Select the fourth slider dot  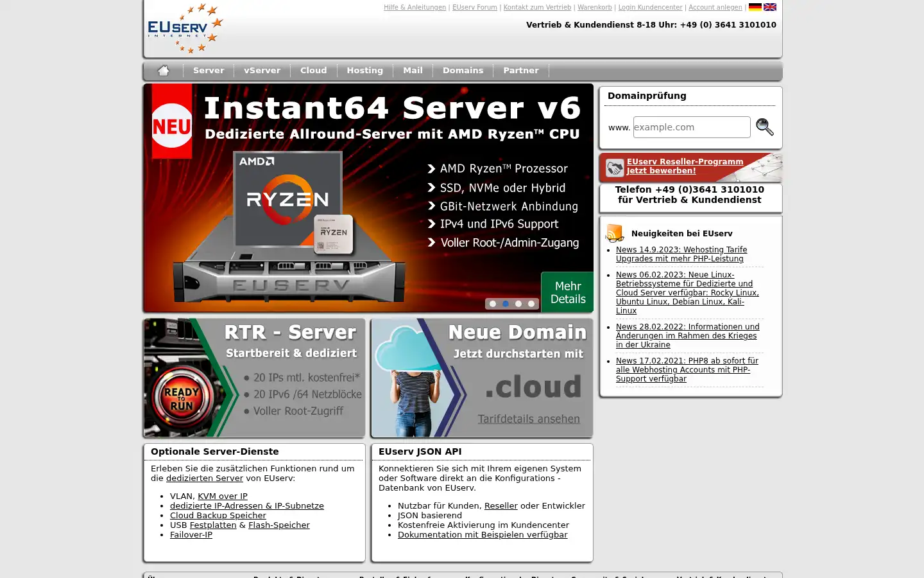[x=531, y=304]
